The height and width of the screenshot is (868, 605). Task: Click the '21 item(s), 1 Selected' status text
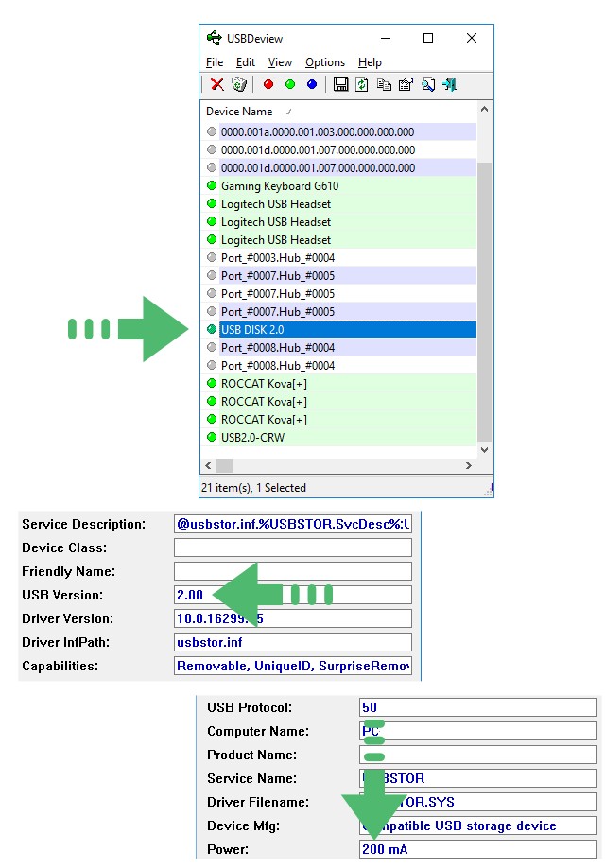(253, 488)
